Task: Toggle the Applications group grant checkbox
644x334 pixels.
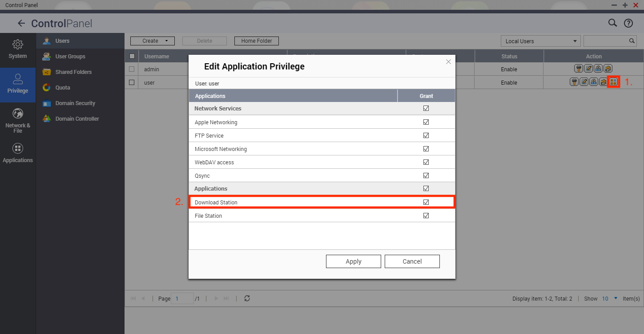Action: [426, 188]
